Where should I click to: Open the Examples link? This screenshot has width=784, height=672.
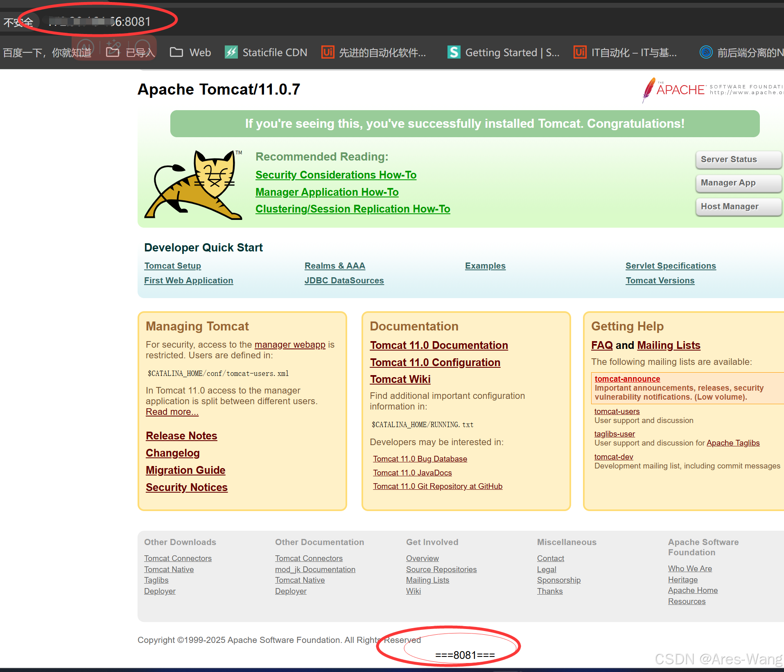pos(485,266)
